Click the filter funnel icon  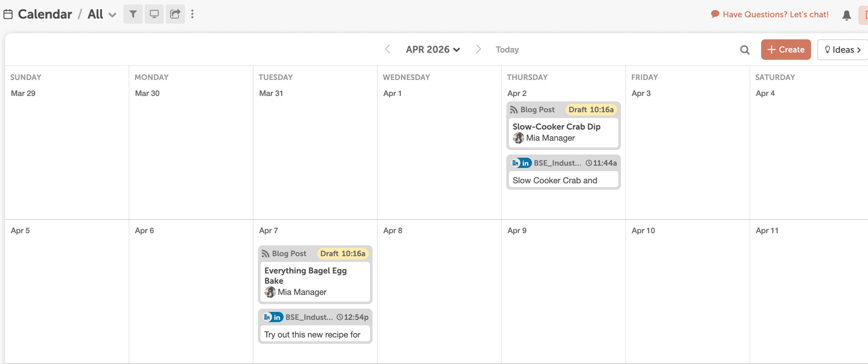click(x=133, y=14)
